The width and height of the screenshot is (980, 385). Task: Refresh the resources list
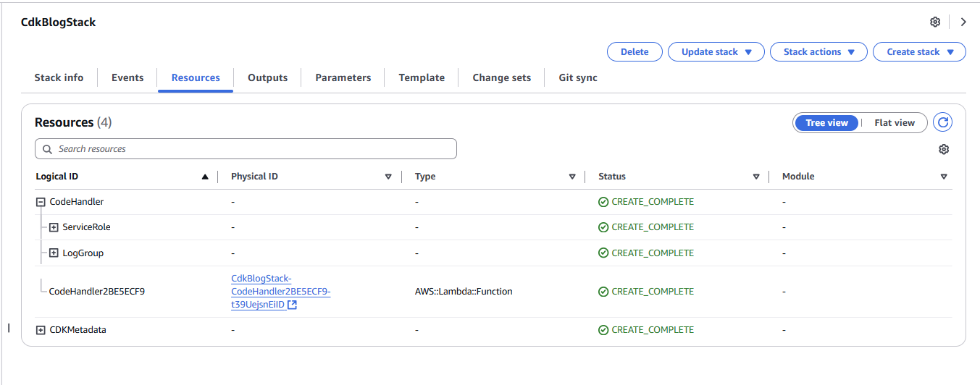[942, 122]
